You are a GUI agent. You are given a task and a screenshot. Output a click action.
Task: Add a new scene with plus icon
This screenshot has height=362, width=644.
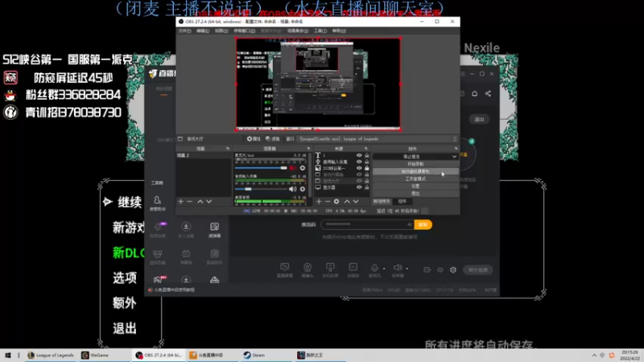click(180, 202)
